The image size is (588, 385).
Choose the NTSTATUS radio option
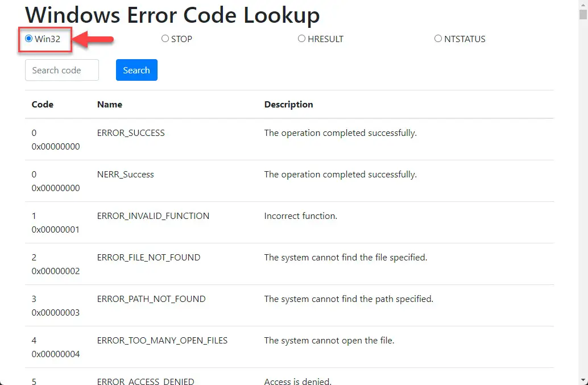(438, 39)
